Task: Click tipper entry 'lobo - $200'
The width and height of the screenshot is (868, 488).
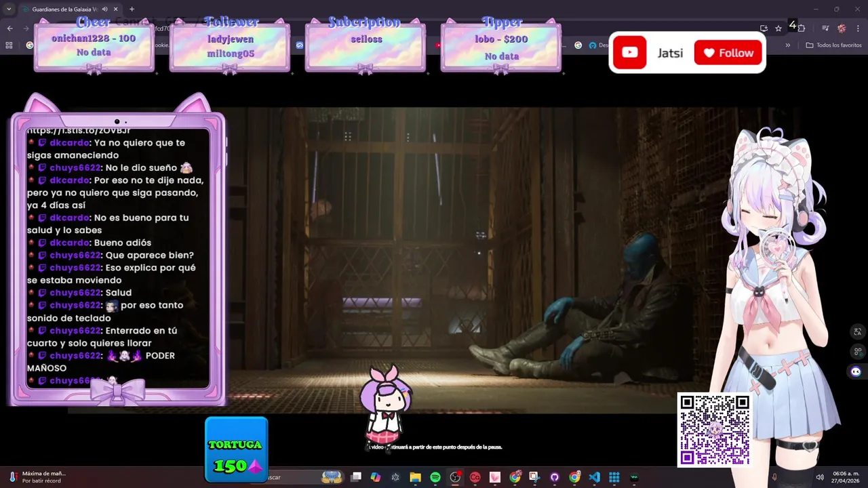Action: pyautogui.click(x=501, y=39)
